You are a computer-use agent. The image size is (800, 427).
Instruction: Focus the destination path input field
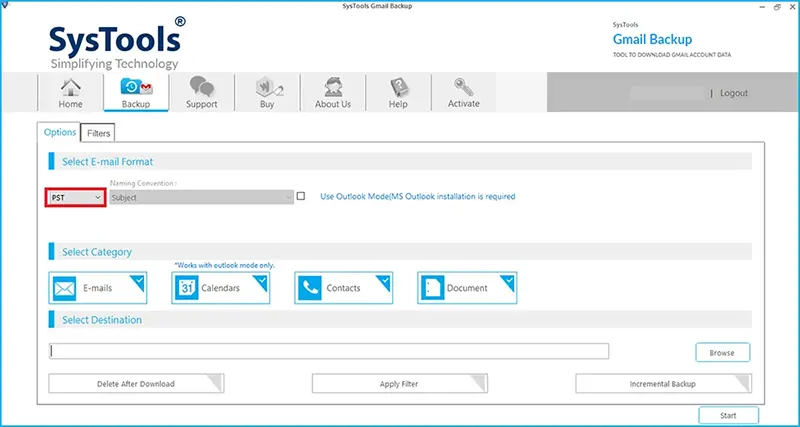click(x=329, y=351)
